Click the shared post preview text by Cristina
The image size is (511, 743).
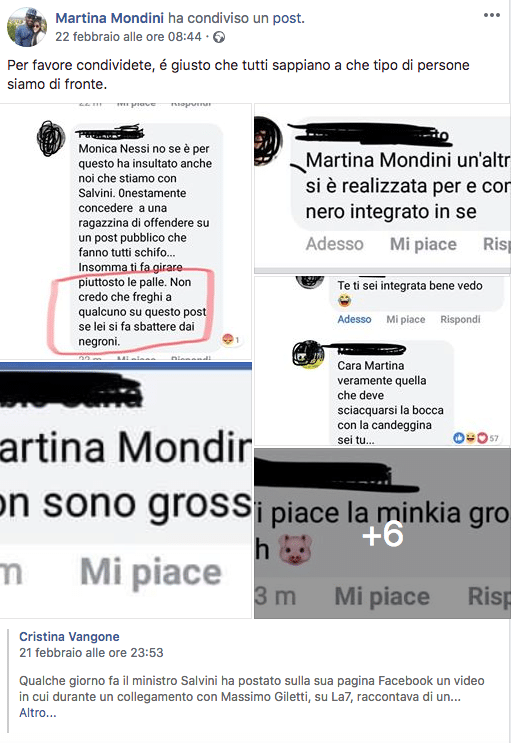251,689
